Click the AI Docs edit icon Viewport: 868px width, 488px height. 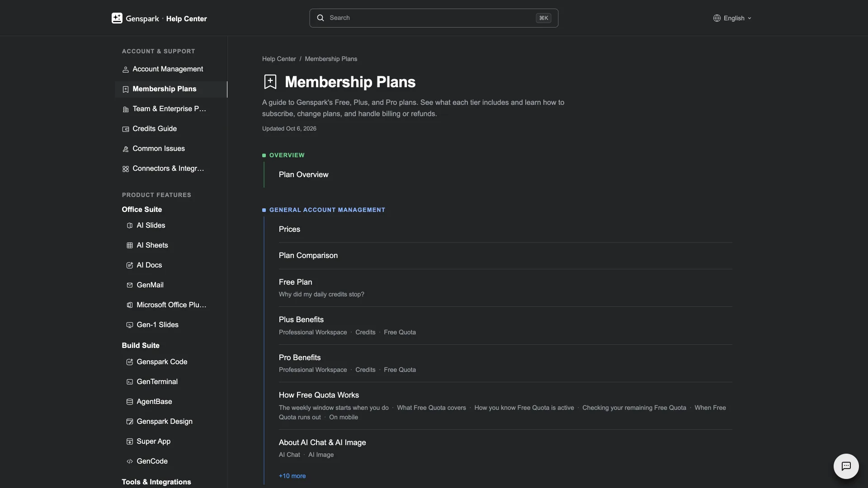tap(130, 265)
